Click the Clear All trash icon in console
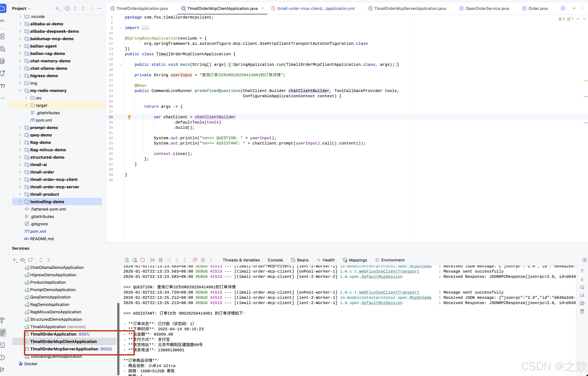This screenshot has height=376, width=588. click(582, 311)
